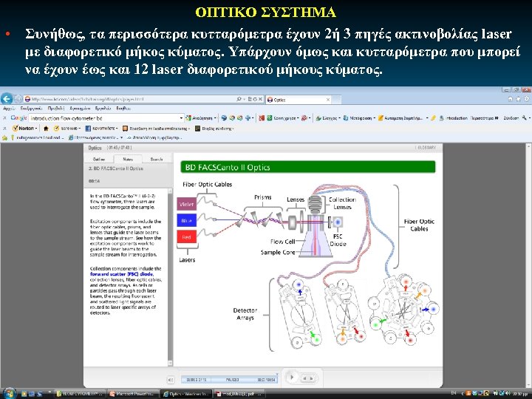Expand the Google search box dropdown arrow
The image size is (532, 399).
181,118
